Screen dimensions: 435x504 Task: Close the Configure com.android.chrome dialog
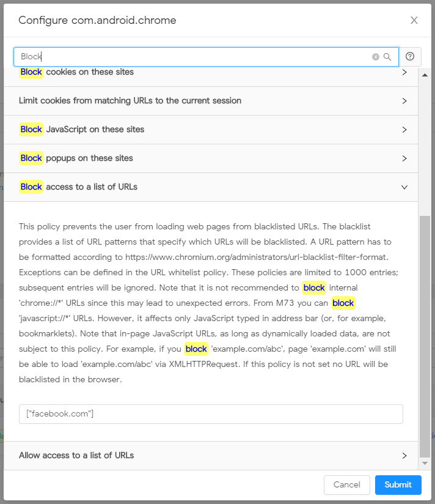(414, 20)
